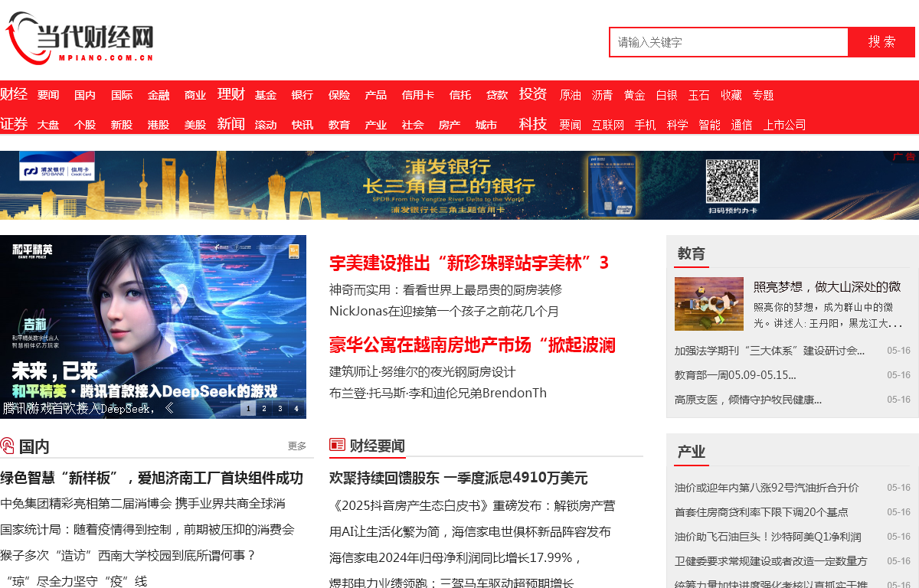Open the 理财 main menu category

click(x=231, y=94)
